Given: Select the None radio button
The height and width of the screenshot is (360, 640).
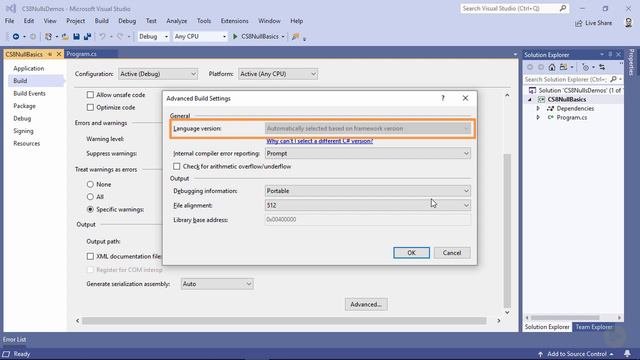Looking at the screenshot, I should pos(90,184).
